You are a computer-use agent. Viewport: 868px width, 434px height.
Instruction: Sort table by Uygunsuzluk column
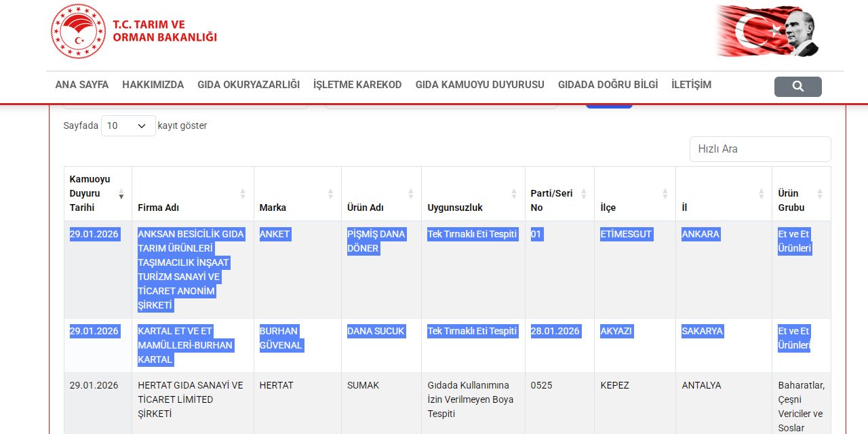click(x=514, y=194)
